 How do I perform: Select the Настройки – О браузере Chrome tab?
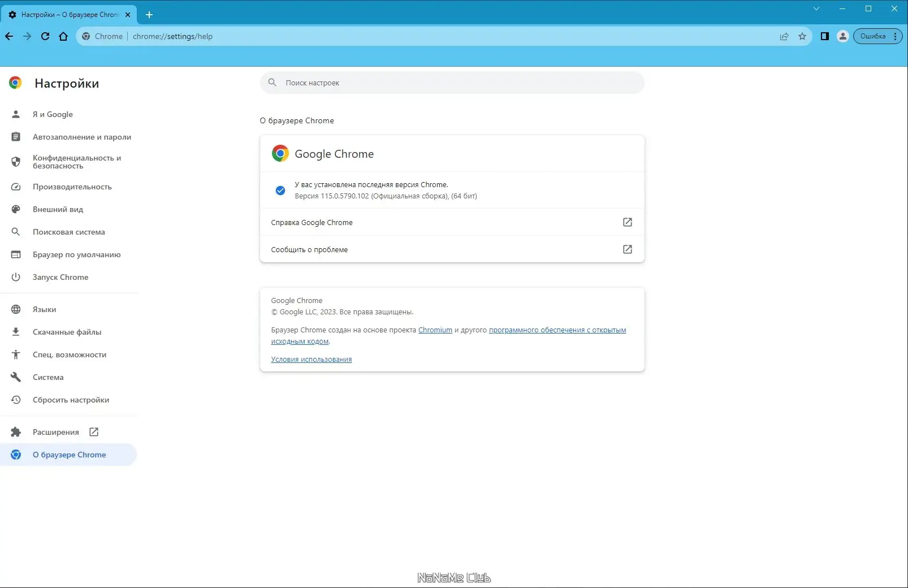(69, 15)
